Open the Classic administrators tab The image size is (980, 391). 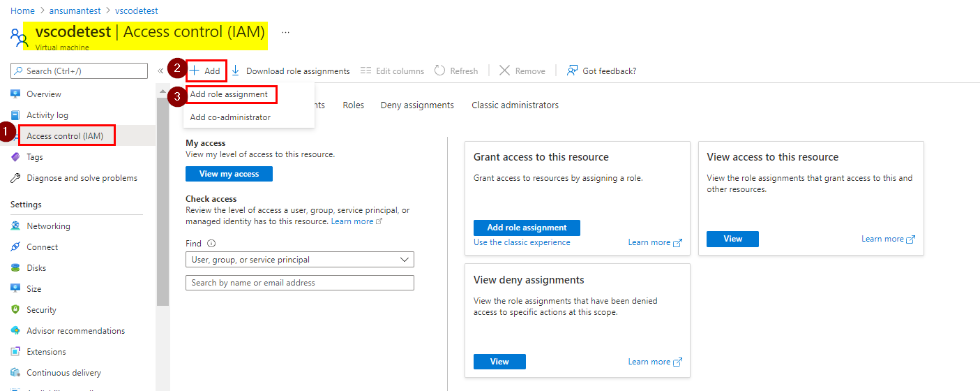[515, 105]
